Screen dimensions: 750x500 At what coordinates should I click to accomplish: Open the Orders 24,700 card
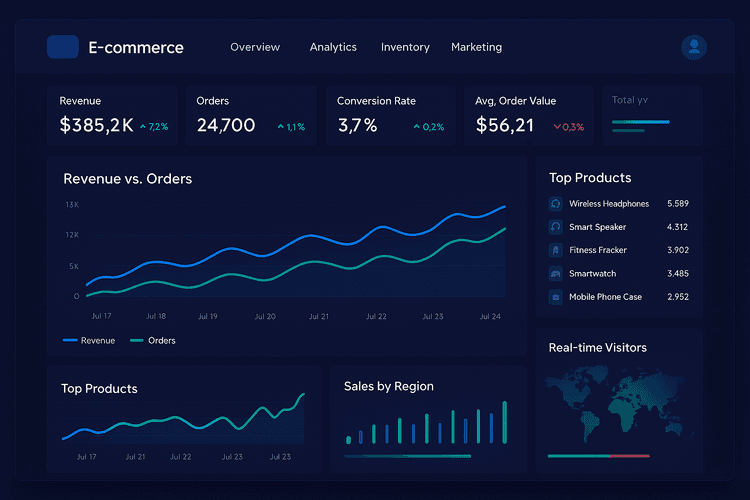point(251,116)
